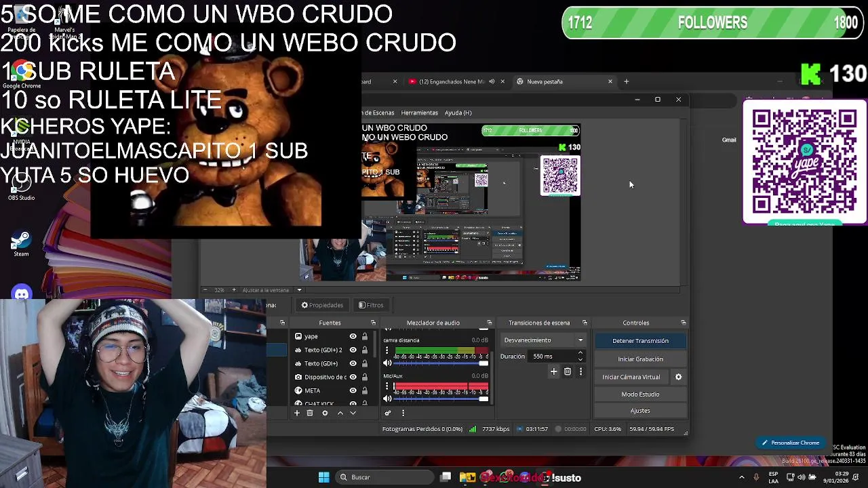
Task: Switch to Nueva pestaña Chrome tab
Action: click(563, 81)
